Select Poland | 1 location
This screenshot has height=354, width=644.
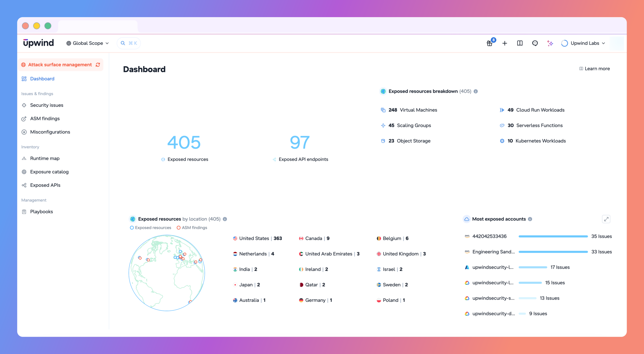391,300
